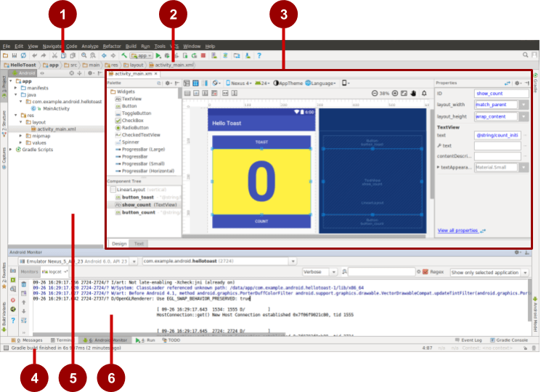The height and width of the screenshot is (392, 541).
Task: Click the screen capture icon in Android Monitor
Action: click(x=13, y=271)
